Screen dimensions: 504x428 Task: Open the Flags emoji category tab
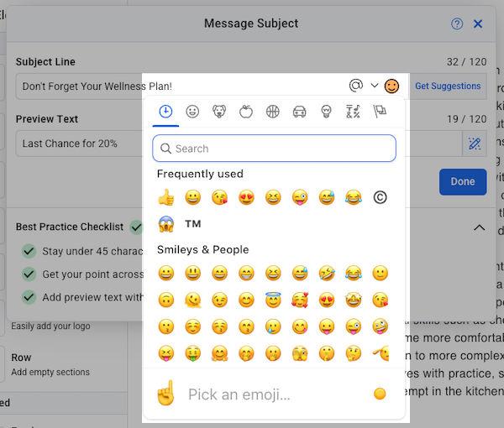(380, 112)
